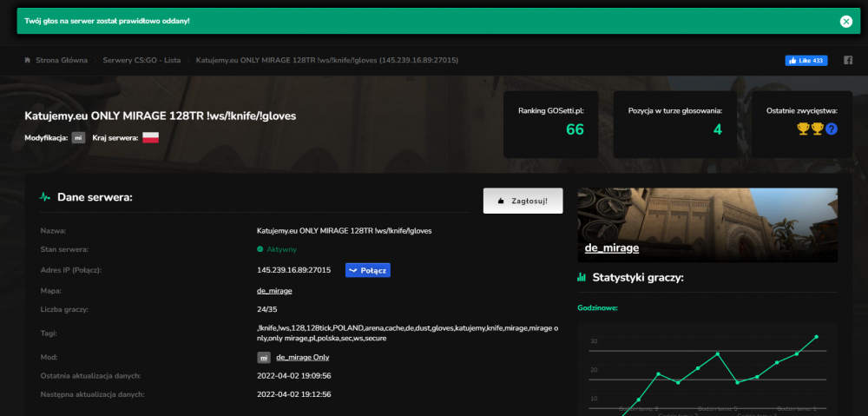Click the home icon in breadcrumb
Viewport: 868px width, 416px height.
pyautogui.click(x=27, y=61)
